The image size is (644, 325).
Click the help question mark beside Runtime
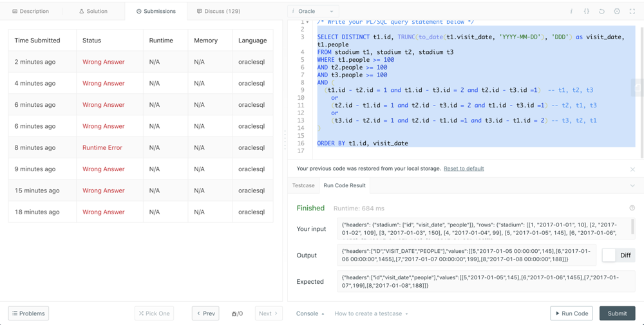point(632,208)
